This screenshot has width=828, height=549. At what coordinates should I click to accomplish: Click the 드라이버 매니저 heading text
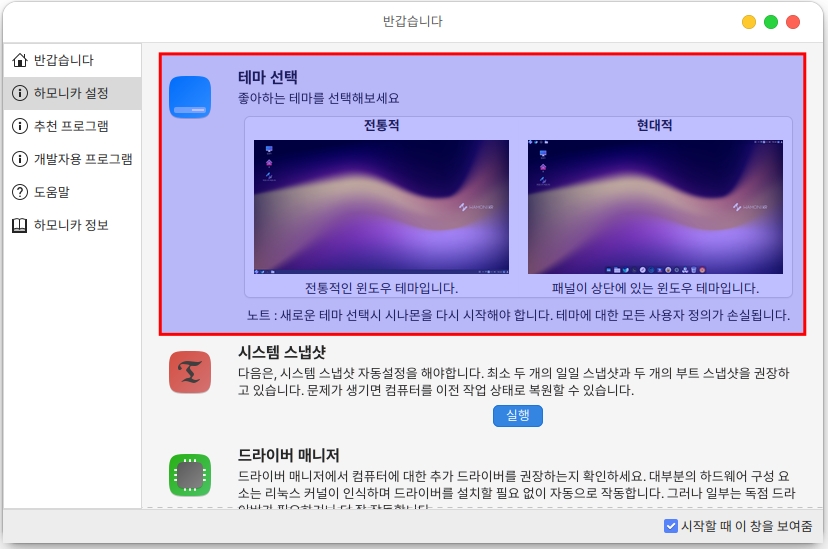[x=289, y=454]
